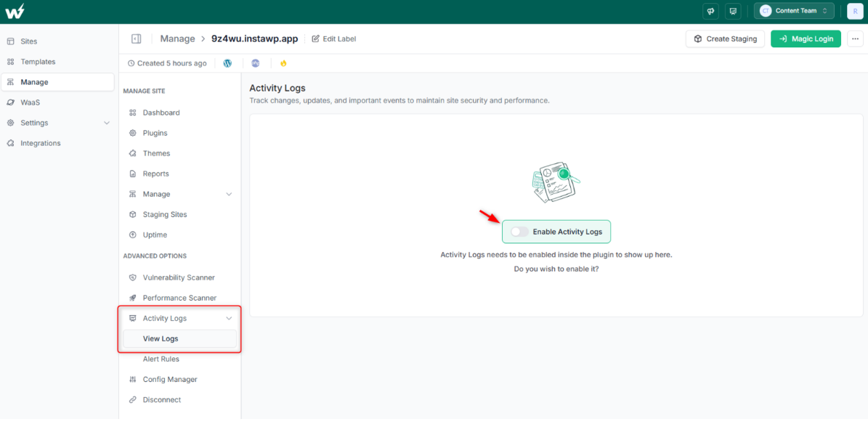The image size is (868, 427).
Task: Click the Templates grid icon
Action: [10, 62]
